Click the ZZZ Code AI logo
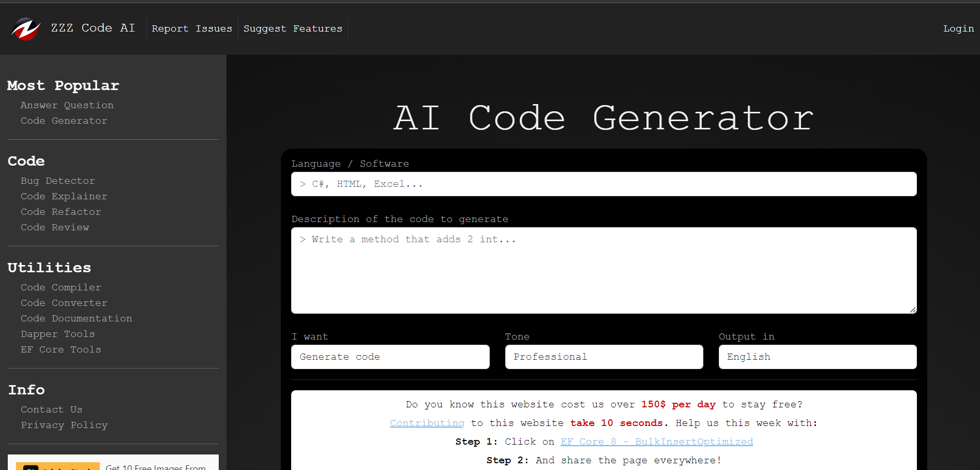The height and width of the screenshot is (470, 980). 25,28
